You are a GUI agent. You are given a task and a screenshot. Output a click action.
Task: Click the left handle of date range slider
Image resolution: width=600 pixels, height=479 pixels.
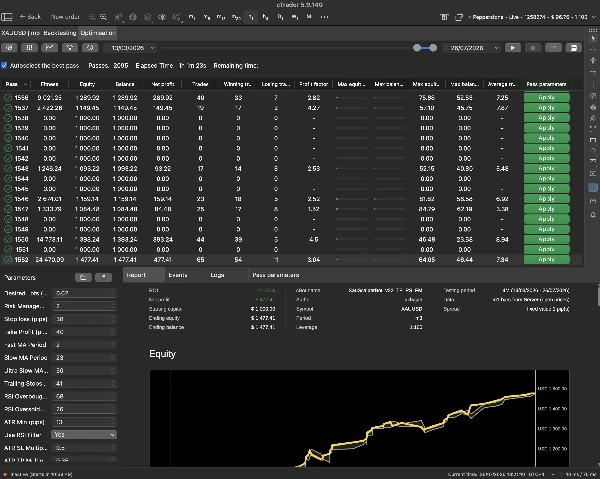[x=417, y=48]
